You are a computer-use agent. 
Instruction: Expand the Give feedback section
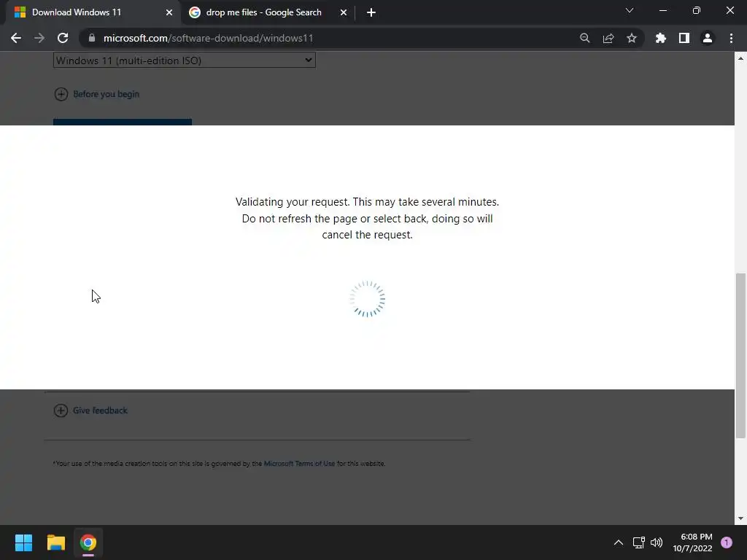[90, 411]
